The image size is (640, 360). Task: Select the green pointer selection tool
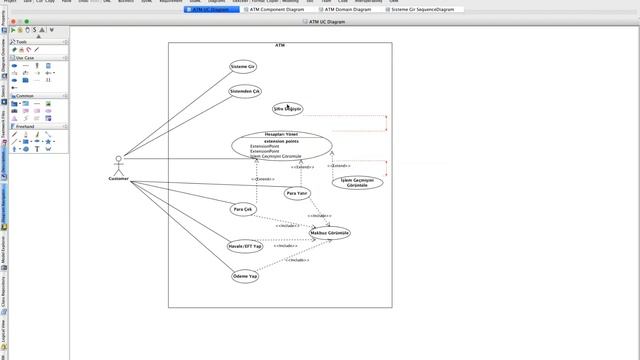(x=13, y=30)
